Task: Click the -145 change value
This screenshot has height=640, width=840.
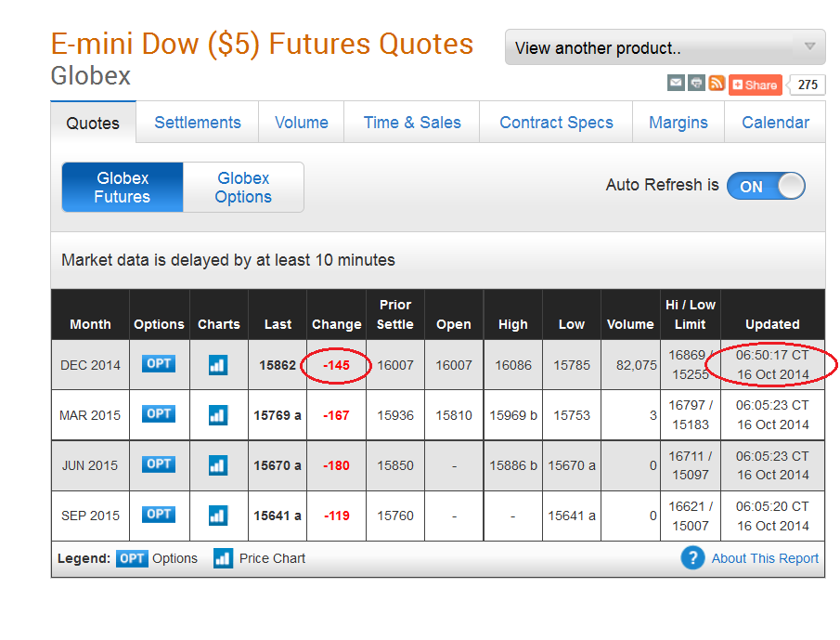Action: pyautogui.click(x=336, y=365)
